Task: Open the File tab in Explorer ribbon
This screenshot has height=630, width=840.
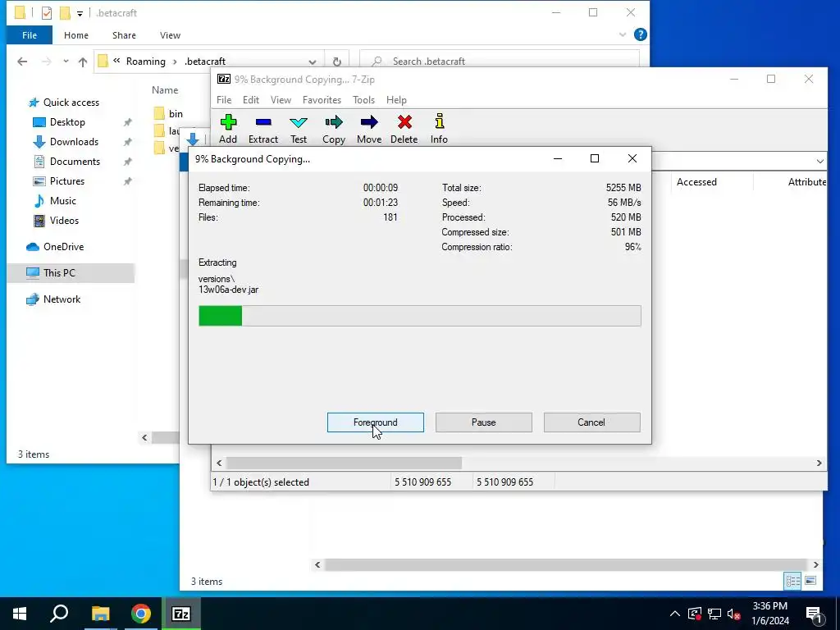Action: click(30, 35)
